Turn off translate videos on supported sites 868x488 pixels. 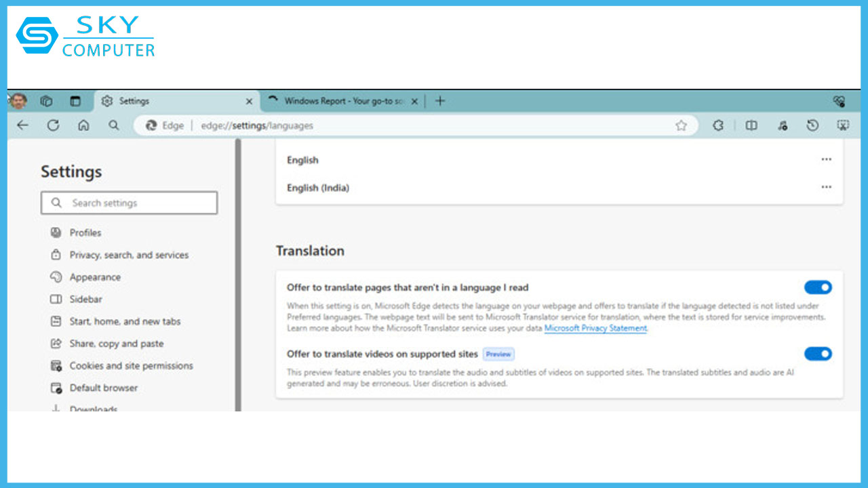point(817,354)
